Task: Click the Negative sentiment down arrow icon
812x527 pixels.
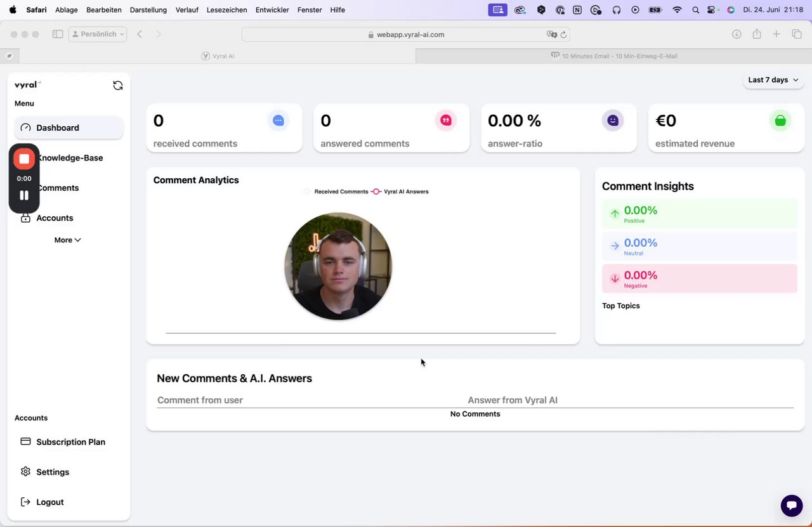Action: 615,278
